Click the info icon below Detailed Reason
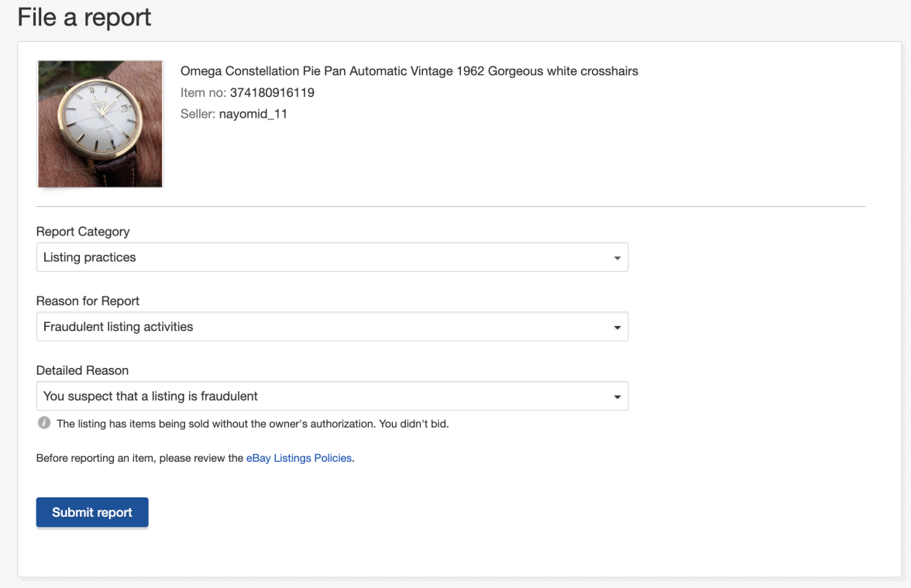 (44, 424)
